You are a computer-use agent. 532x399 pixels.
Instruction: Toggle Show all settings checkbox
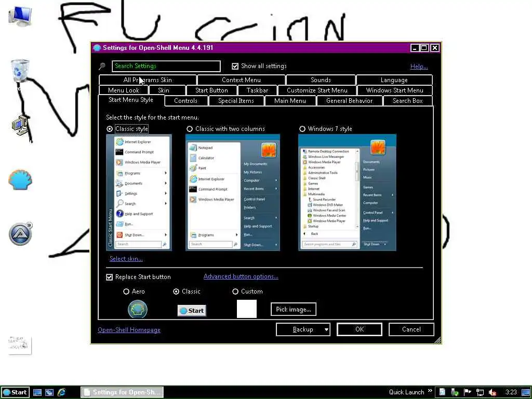tap(235, 66)
